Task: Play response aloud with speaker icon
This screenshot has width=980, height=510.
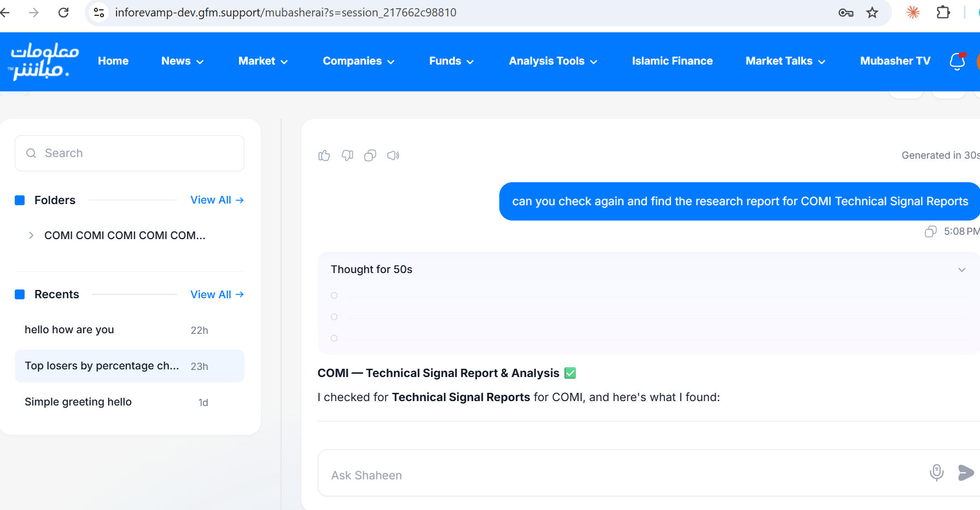Action: tap(393, 156)
